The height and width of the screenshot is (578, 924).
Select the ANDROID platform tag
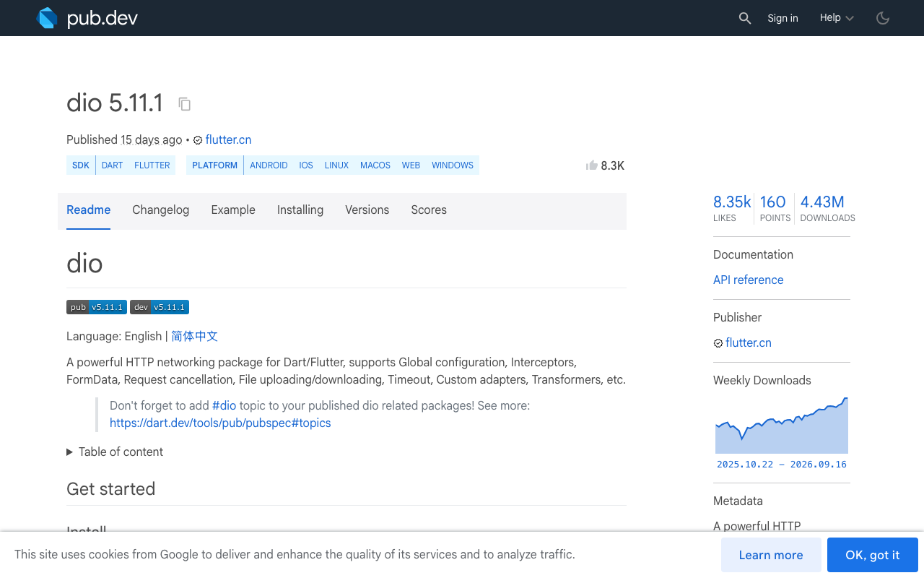[x=269, y=165]
